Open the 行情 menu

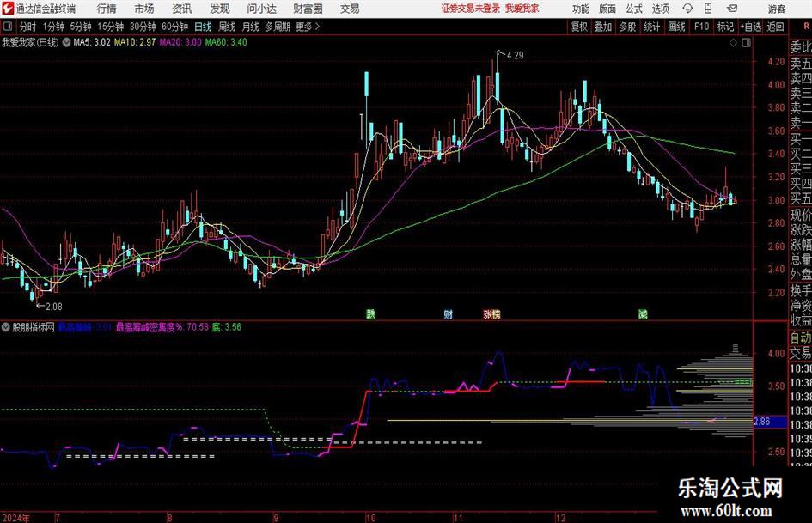(107, 9)
